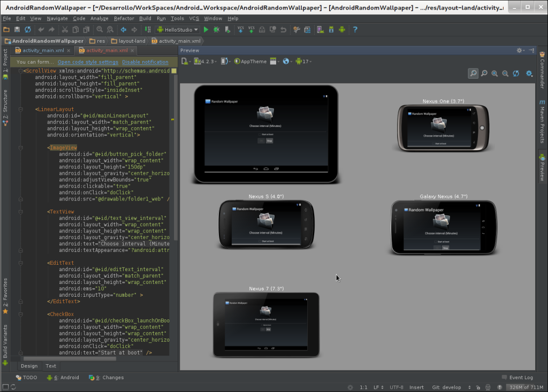Screen dimensions: 548x392
Task: Open the 6: Android tool window
Action: click(x=63, y=378)
